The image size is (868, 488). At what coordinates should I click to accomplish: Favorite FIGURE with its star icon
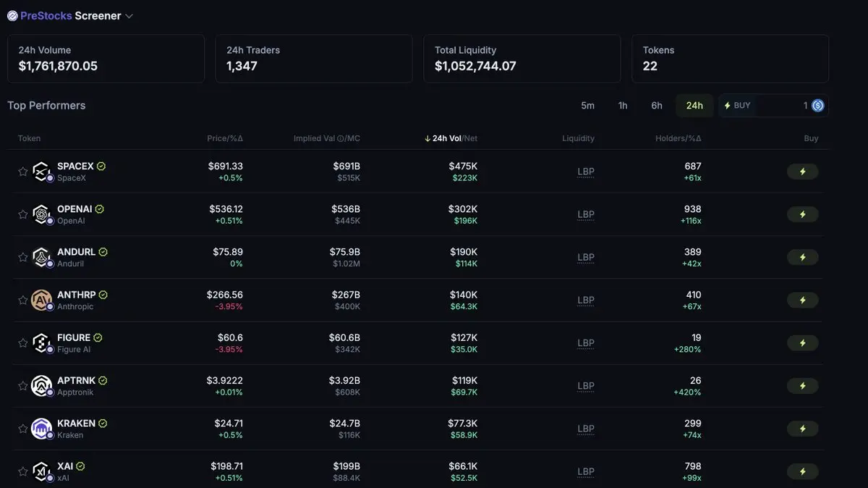pyautogui.click(x=23, y=342)
